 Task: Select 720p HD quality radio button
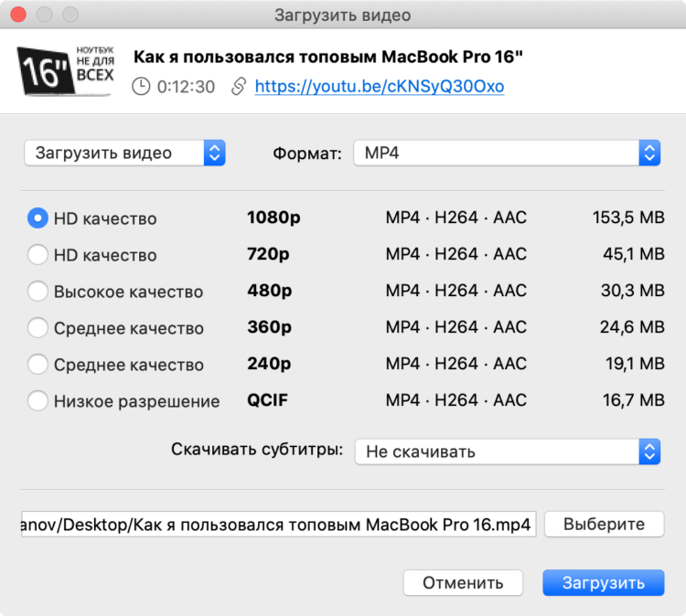coord(38,254)
